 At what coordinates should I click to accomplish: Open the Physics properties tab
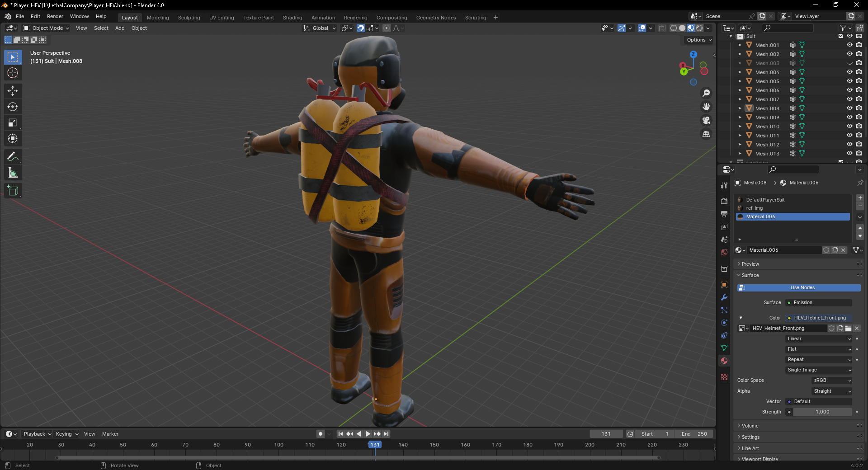pos(724,323)
